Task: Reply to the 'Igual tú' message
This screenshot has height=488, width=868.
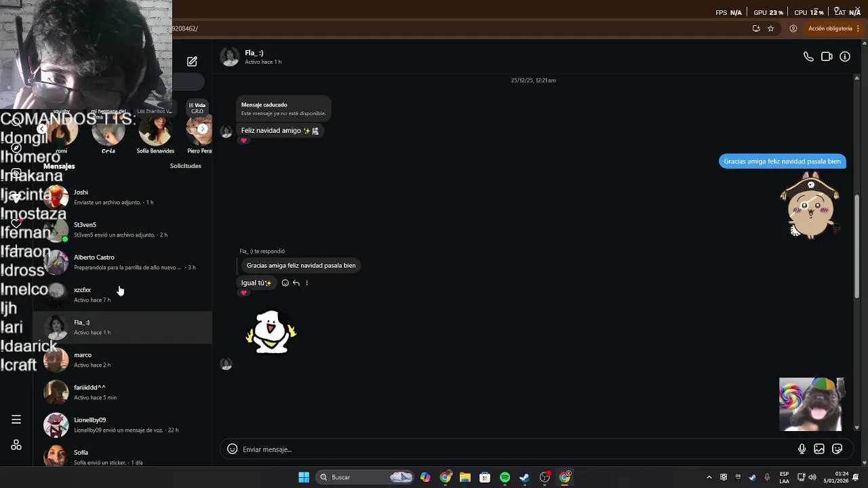Action: click(296, 283)
